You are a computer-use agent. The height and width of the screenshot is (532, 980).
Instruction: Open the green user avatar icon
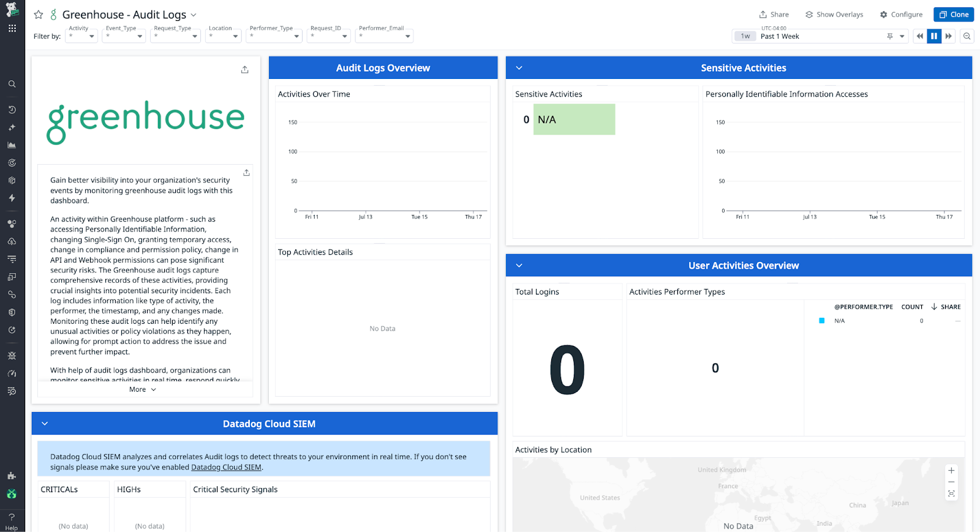(12, 493)
